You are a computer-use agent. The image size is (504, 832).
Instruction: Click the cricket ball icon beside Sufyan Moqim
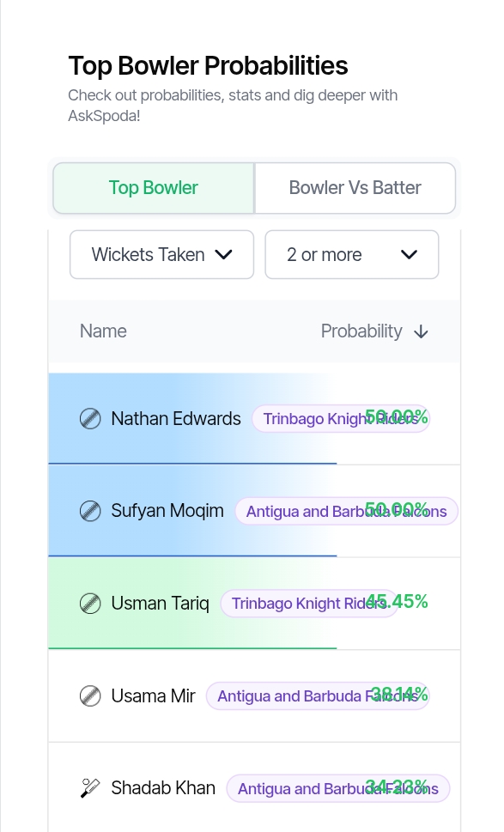(x=90, y=511)
